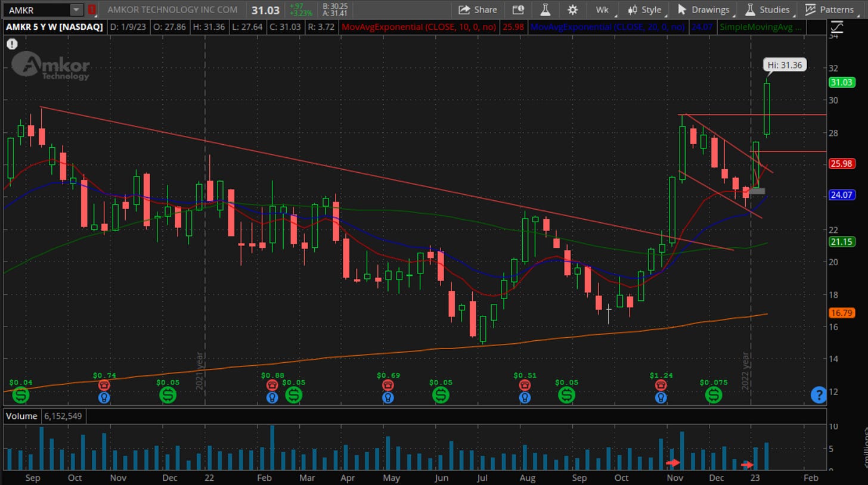Open the Wk timeframe dropdown
Viewport: 868px width, 485px height.
602,10
